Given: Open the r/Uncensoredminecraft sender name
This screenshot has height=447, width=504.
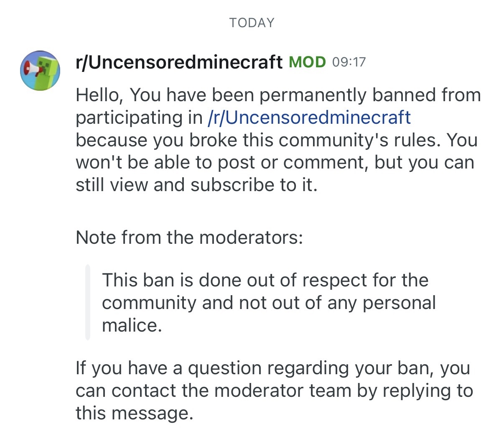Looking at the screenshot, I should coord(179,62).
